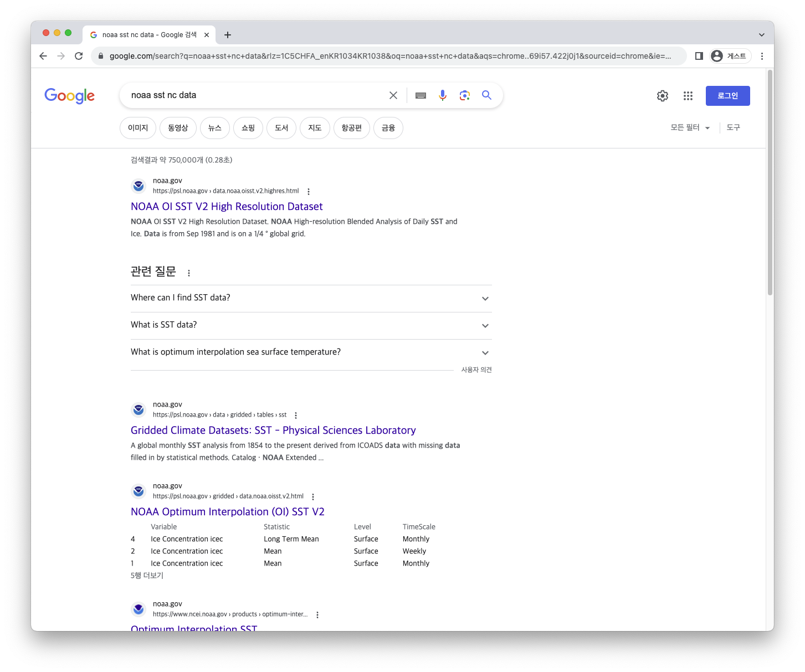Screen dimensions: 805x672
Task: Open options for gridded tables sst result
Action: coord(296,415)
